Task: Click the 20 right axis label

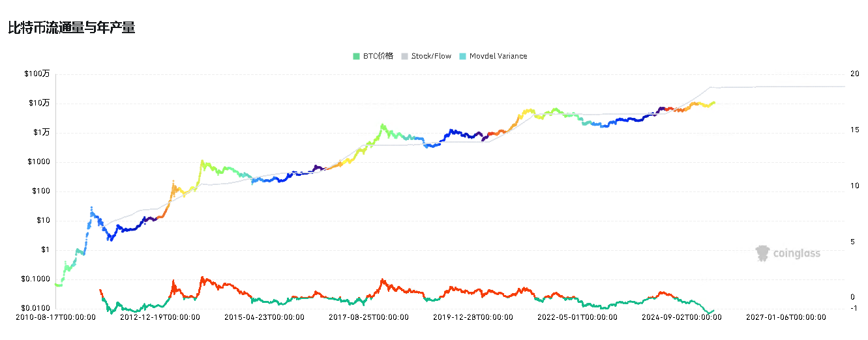Action: [855, 74]
